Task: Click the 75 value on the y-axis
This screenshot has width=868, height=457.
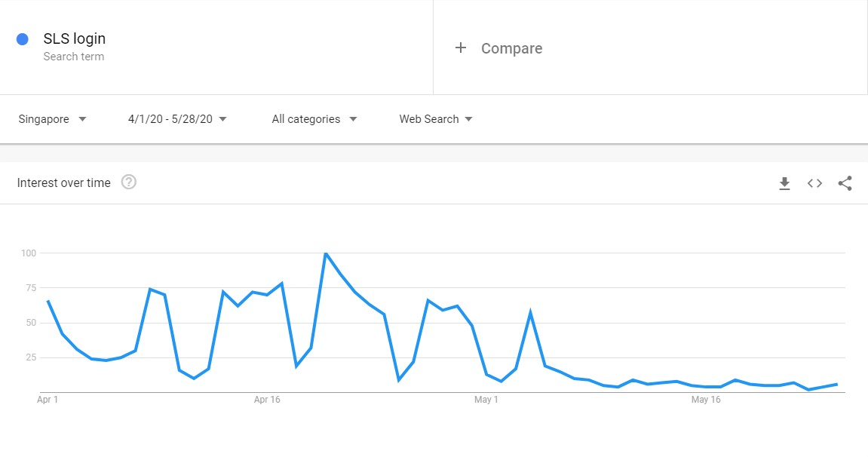Action: click(x=29, y=287)
